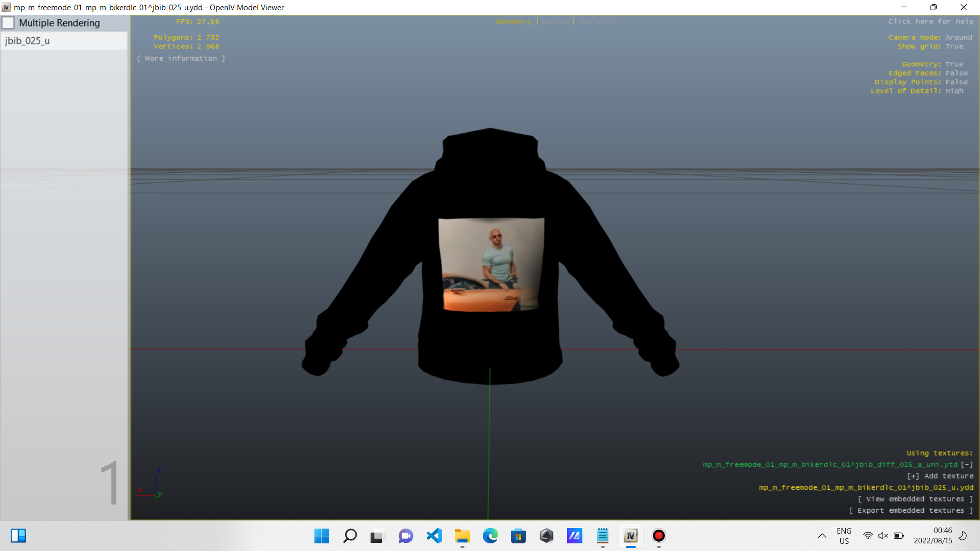Click the 'Click here for help' link
Viewport: 980px width, 551px height.
(x=930, y=21)
